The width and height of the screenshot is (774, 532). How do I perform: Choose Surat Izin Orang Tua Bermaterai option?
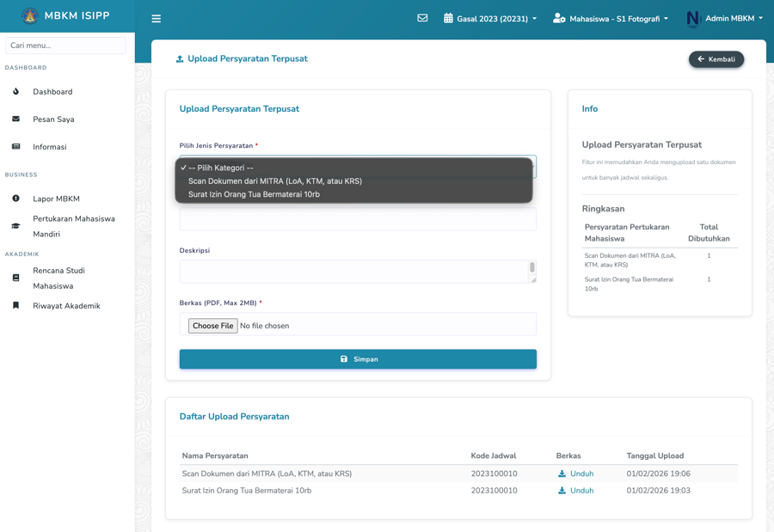[254, 194]
